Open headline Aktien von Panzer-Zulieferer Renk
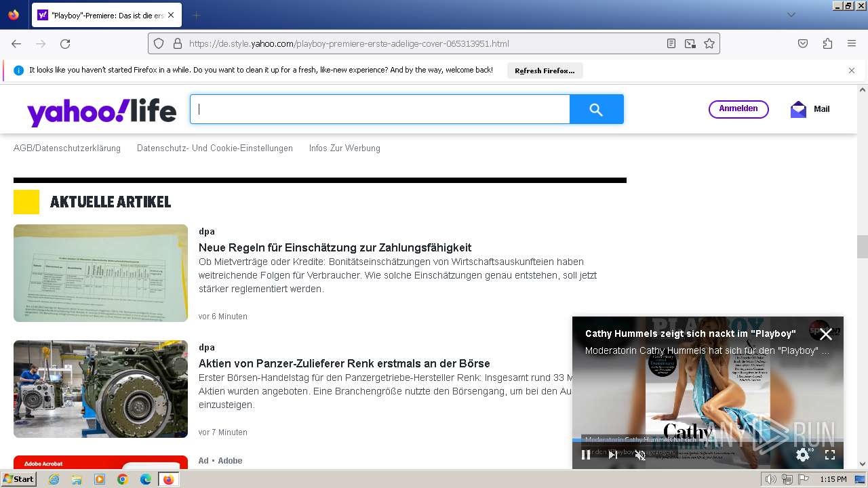 (344, 363)
